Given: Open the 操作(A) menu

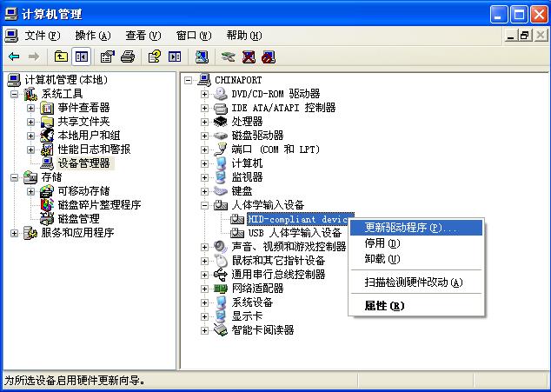Looking at the screenshot, I should (93, 36).
